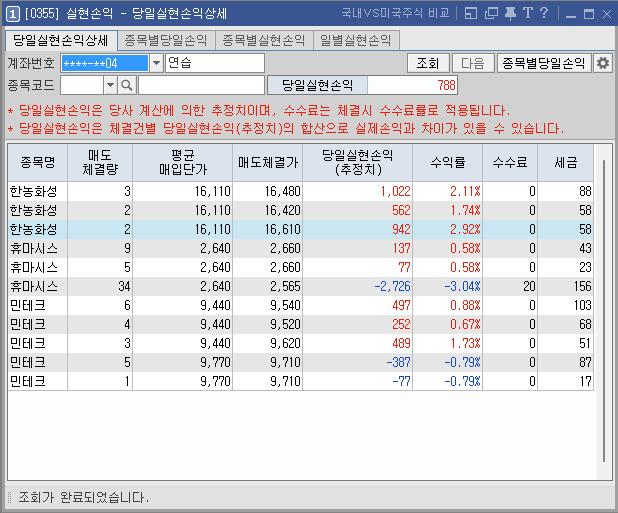Expand the 종목코드 dropdown arrow
Viewport: 618px width, 513px height.
click(110, 85)
